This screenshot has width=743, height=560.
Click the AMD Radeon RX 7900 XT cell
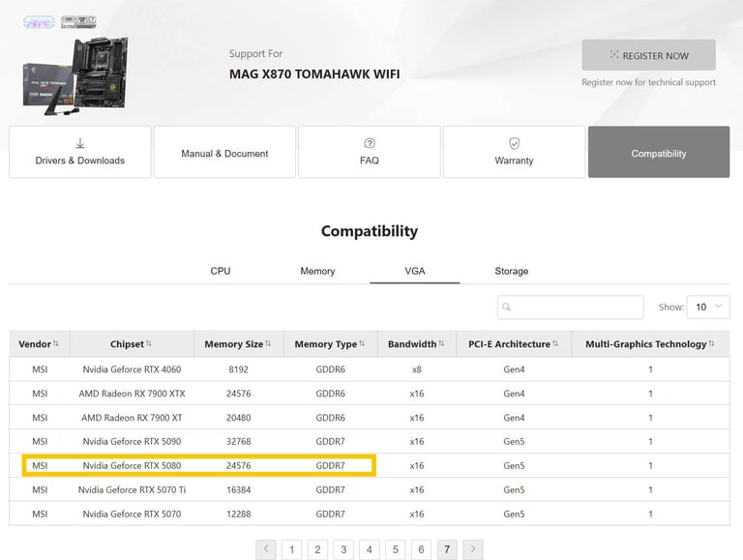(132, 418)
